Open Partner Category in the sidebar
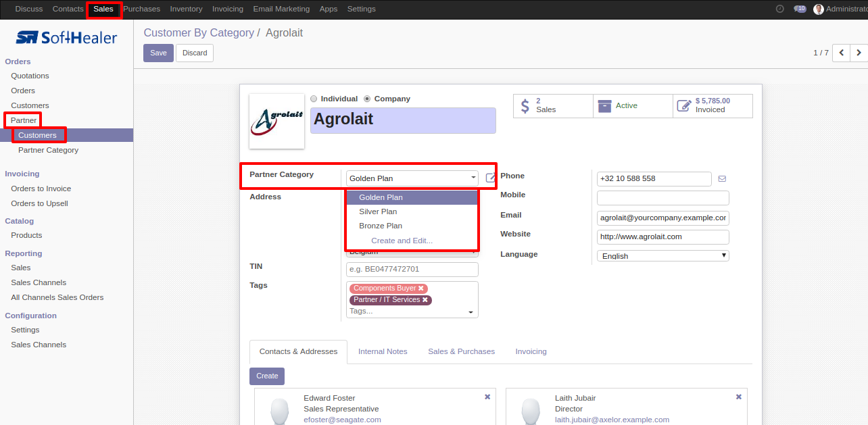 pyautogui.click(x=48, y=150)
